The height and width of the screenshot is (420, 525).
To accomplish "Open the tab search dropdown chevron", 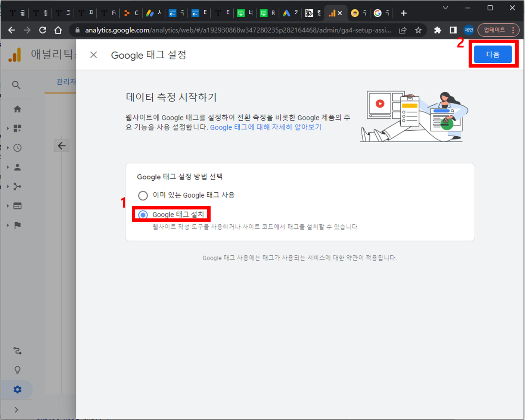I will click(x=445, y=8).
